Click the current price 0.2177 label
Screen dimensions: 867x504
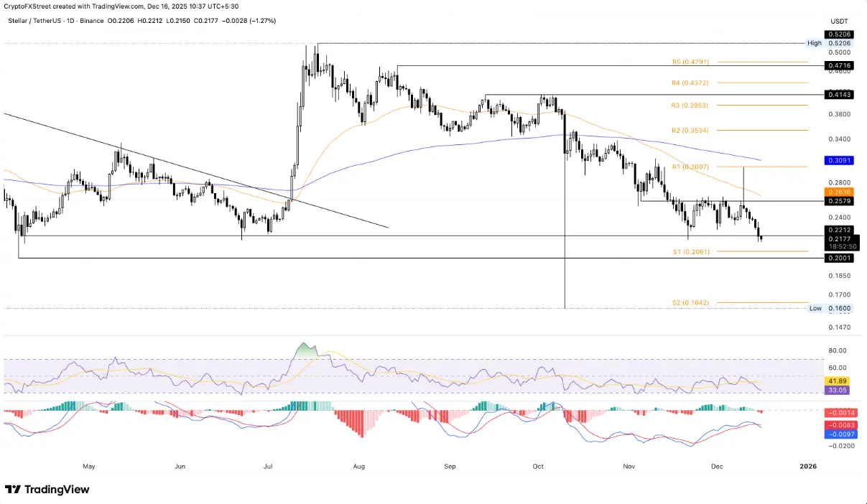[x=840, y=238]
